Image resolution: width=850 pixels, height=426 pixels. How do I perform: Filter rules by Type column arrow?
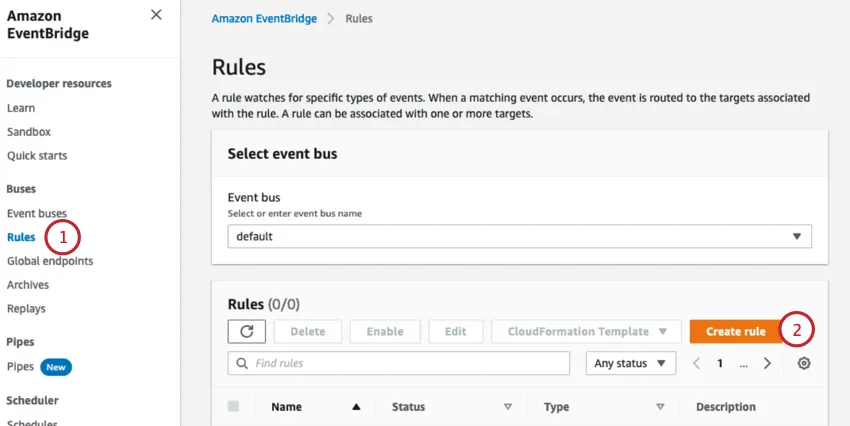660,407
